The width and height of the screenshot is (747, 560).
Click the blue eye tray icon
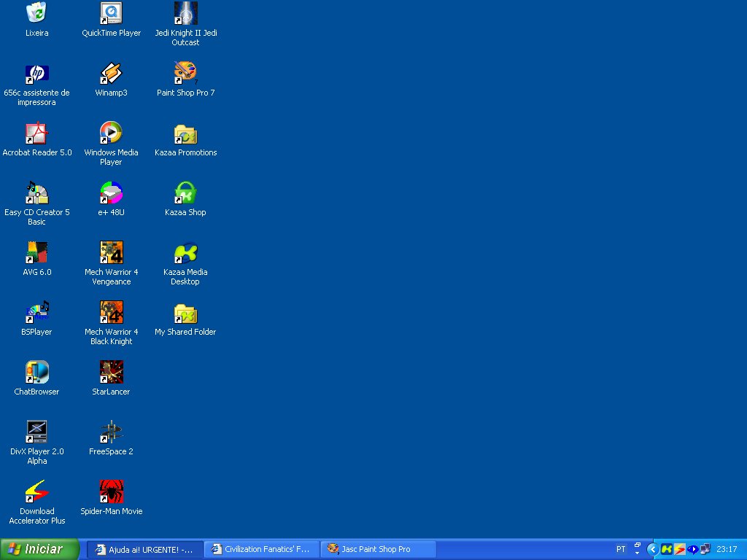pyautogui.click(x=693, y=550)
